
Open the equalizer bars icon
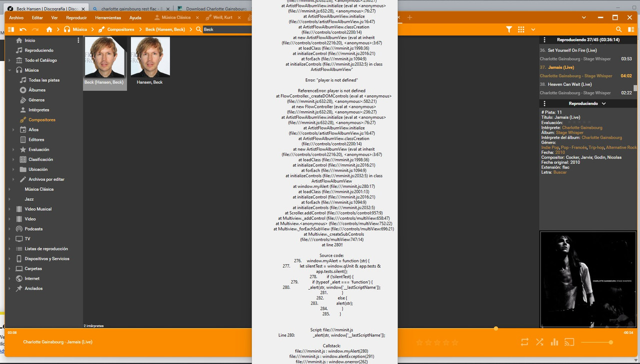(554, 342)
